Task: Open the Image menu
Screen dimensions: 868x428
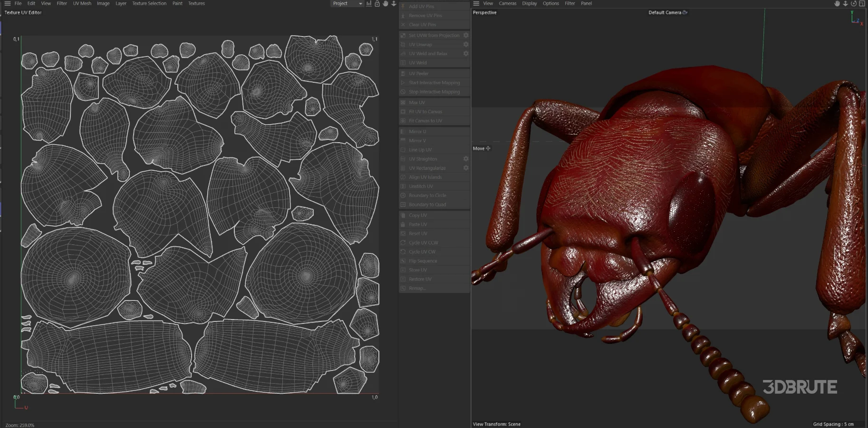Action: tap(103, 3)
